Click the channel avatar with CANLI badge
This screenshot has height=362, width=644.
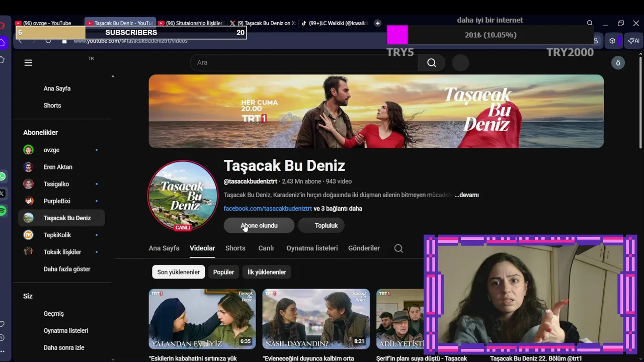click(x=183, y=196)
